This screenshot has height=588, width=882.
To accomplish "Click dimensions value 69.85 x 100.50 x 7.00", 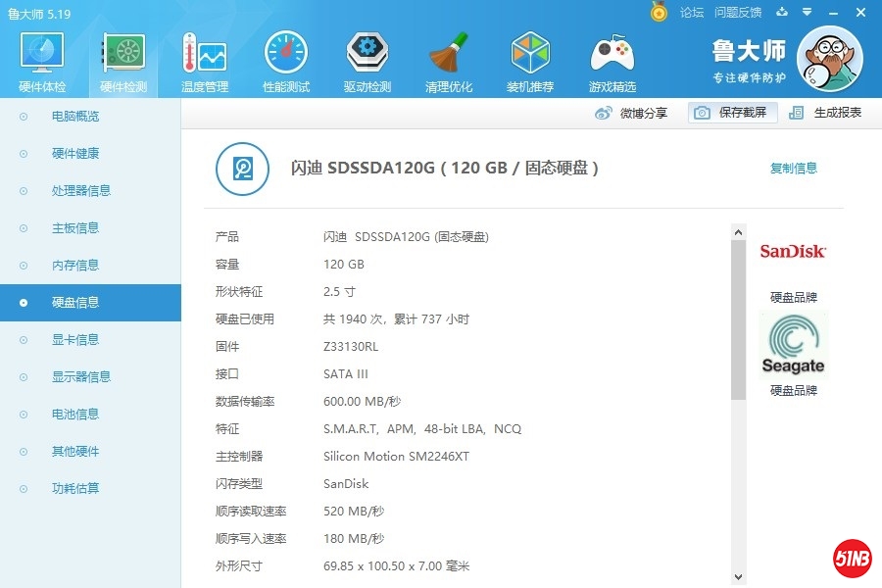I will coord(396,566).
